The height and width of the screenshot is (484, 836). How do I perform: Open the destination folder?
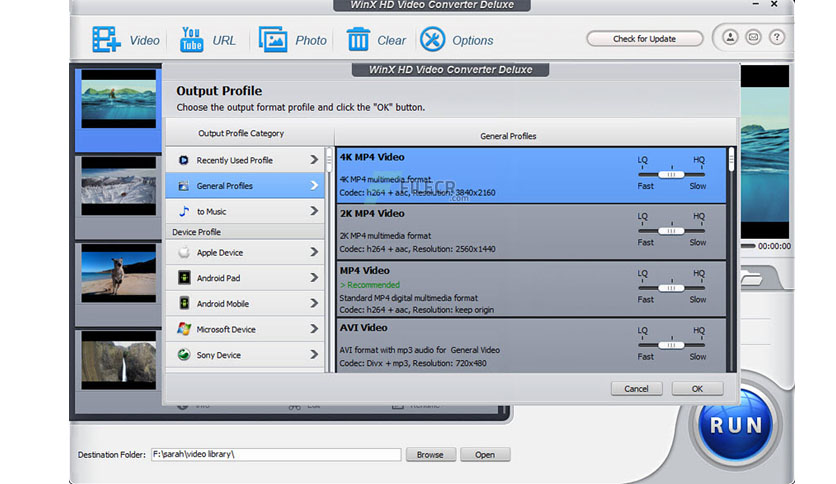485,455
